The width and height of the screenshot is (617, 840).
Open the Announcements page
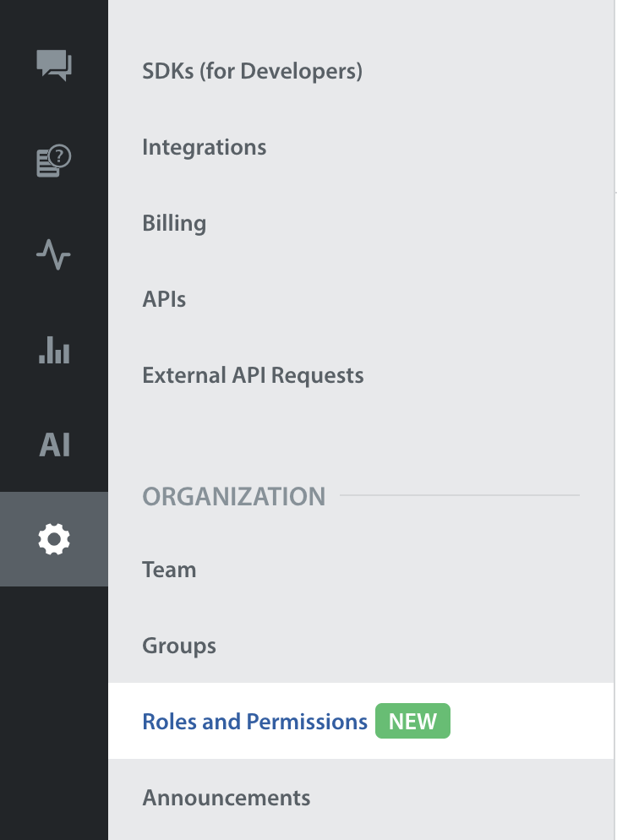click(226, 798)
